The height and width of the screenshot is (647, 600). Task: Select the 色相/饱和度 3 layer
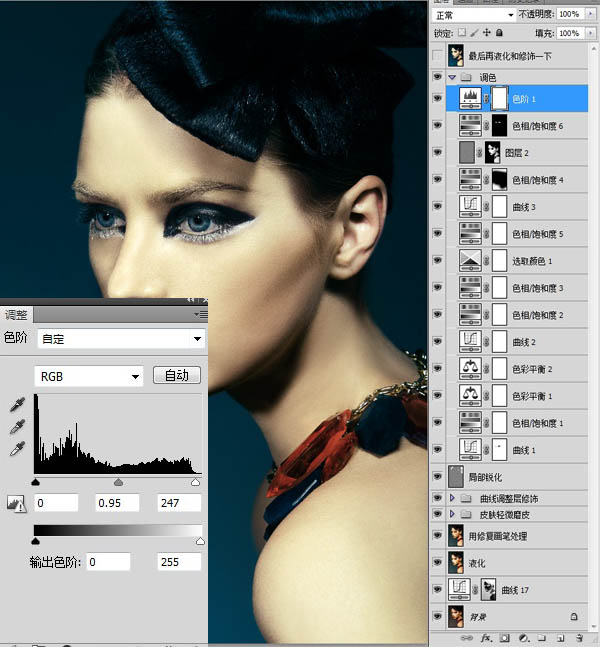pos(517,288)
